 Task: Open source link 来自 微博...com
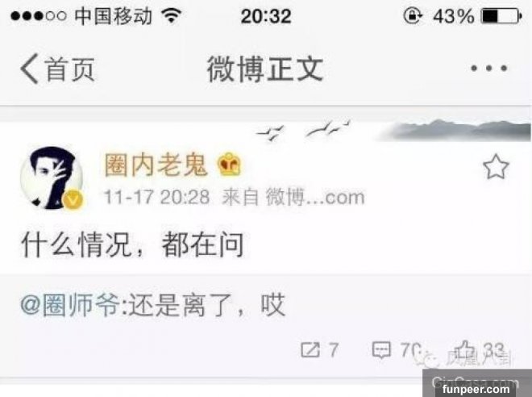[293, 197]
